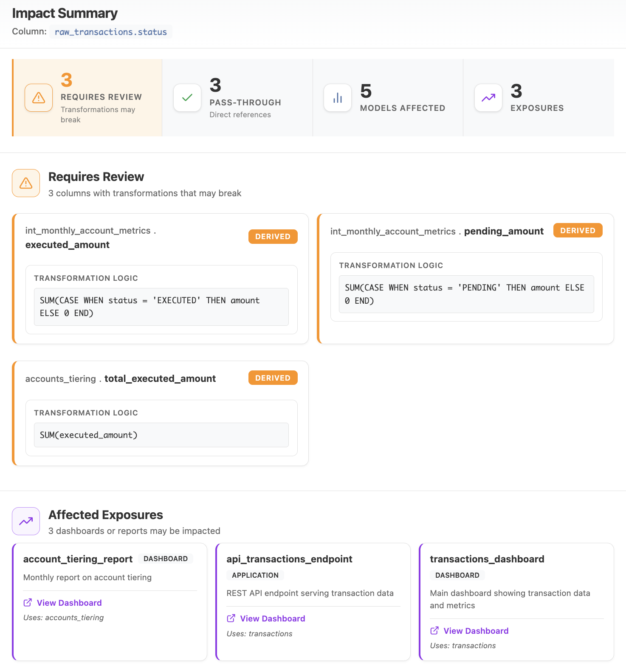626x672 pixels.
Task: Click the DERIVED badge on pending_amount card
Action: click(578, 231)
